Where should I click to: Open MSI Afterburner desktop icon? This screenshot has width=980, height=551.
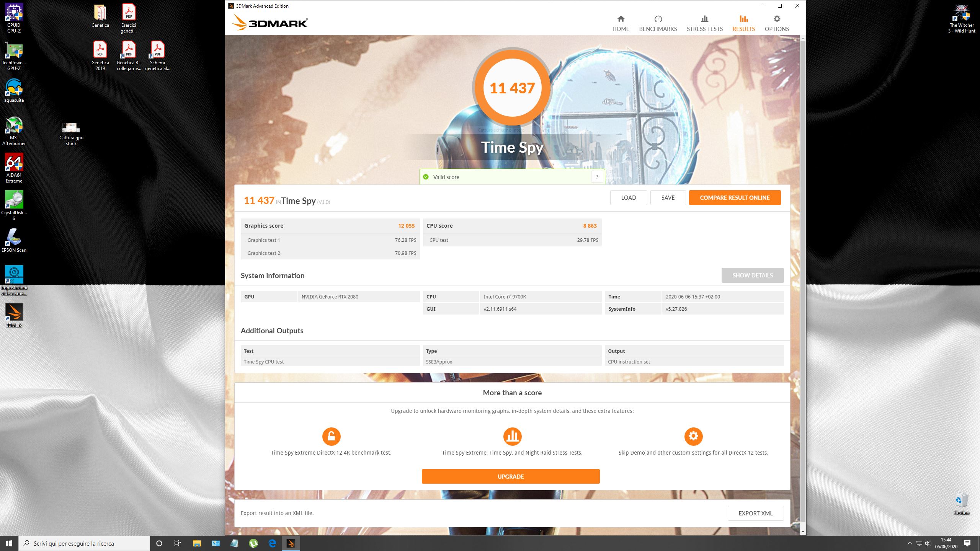tap(14, 130)
